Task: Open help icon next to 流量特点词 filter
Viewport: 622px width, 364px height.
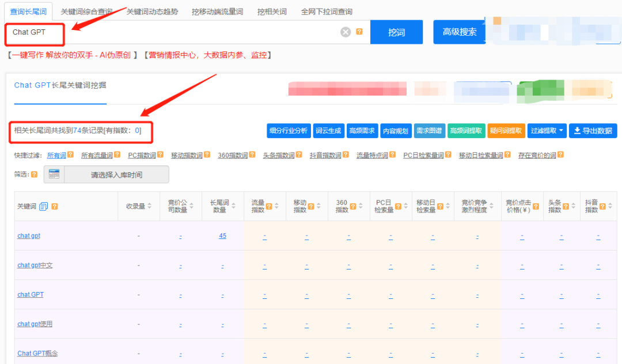Action: 392,154
